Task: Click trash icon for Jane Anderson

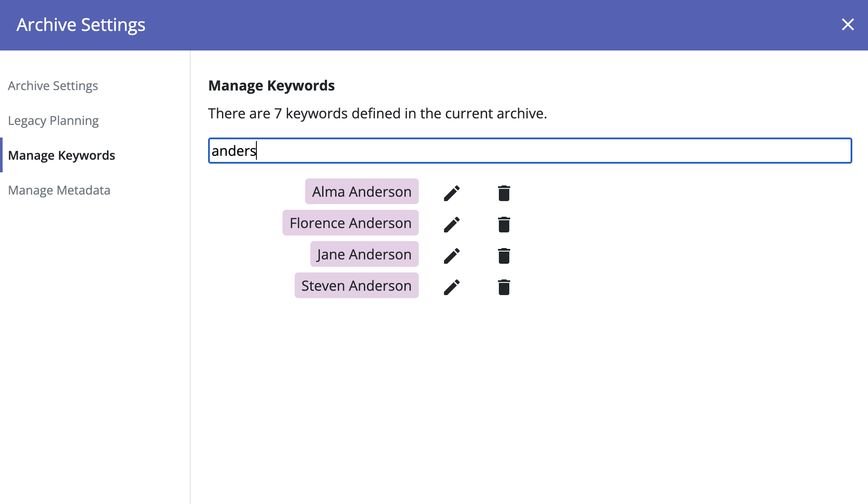Action: [504, 256]
